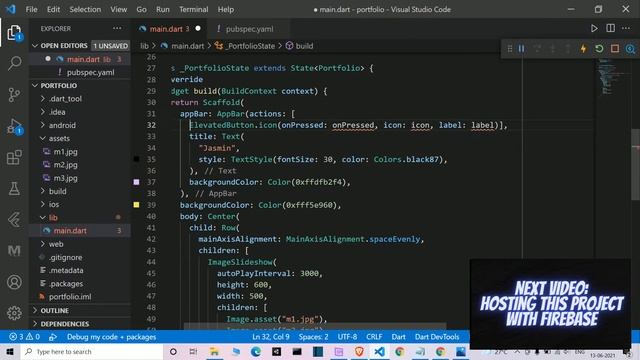Click Ln 32, Col 9 in status bar

click(271, 337)
